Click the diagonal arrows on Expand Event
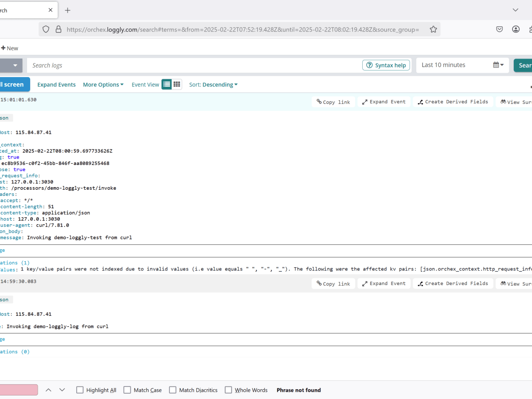The image size is (532, 399). coord(365,102)
